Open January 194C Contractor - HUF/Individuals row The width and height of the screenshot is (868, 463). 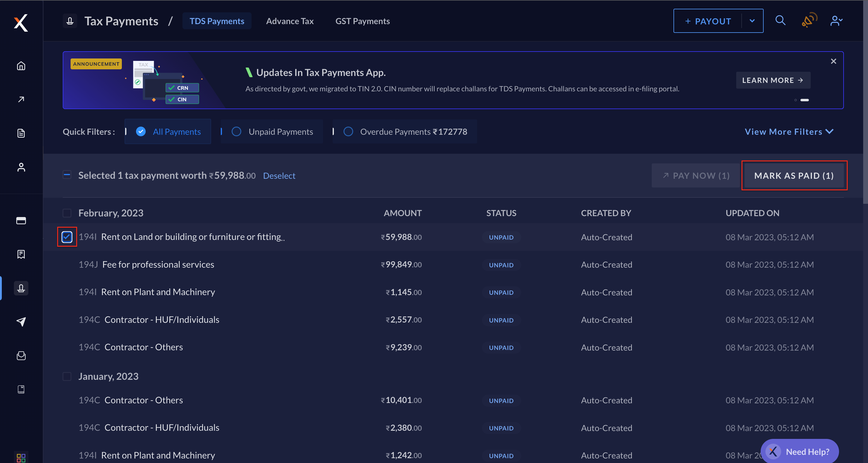[453, 428]
